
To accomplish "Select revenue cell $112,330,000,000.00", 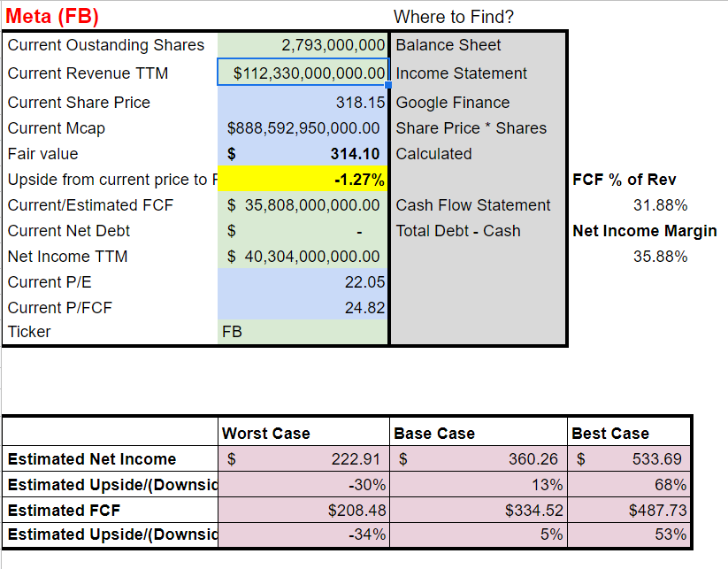I will click(x=303, y=73).
